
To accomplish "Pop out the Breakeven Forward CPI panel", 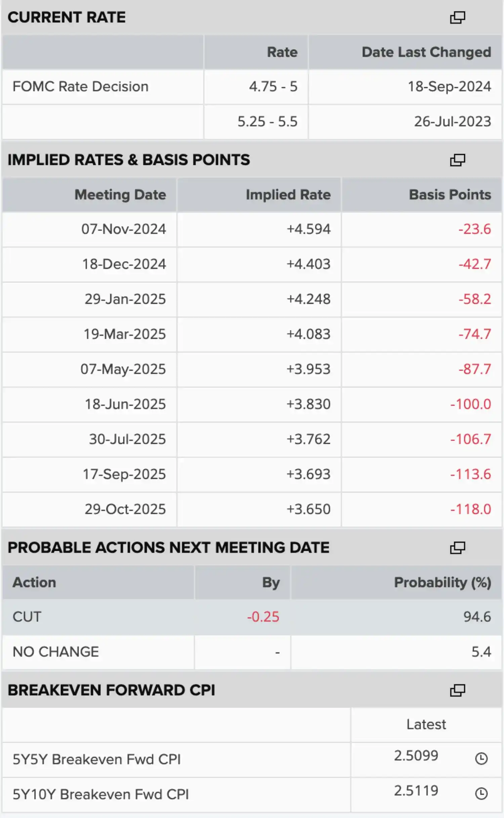I will click(x=457, y=691).
